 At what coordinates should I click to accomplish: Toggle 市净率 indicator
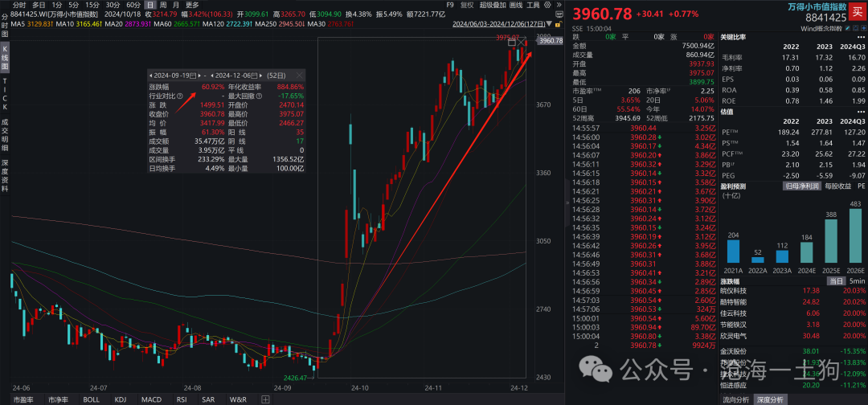click(58, 399)
